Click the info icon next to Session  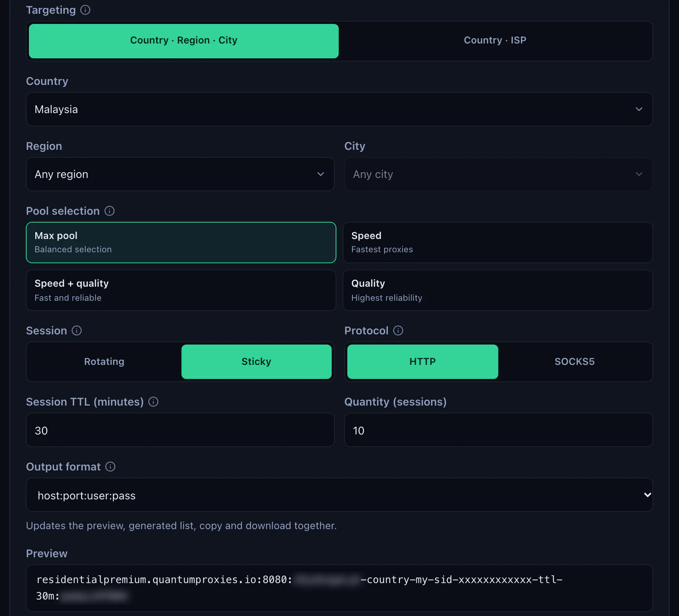tap(77, 330)
